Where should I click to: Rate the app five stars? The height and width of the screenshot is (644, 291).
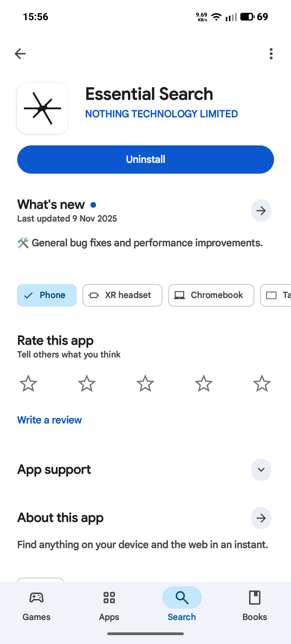click(x=262, y=383)
